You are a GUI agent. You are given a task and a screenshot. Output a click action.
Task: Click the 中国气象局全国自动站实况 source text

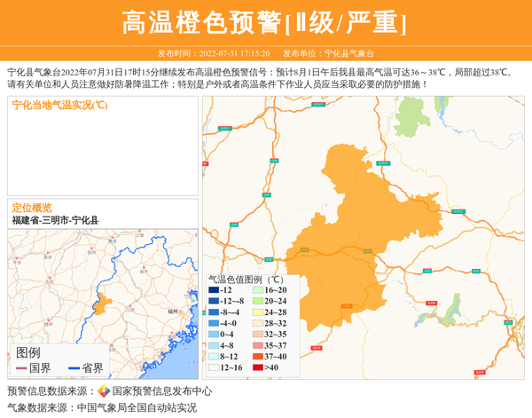[137, 407]
